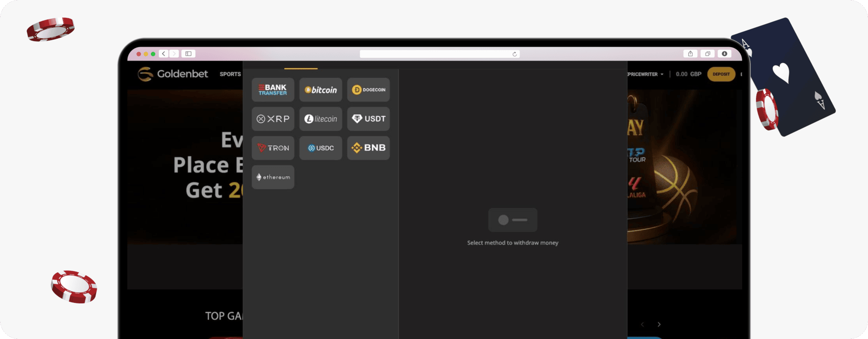Select Bank Transfer withdrawal method
Screen dimensions: 868x339
pyautogui.click(x=273, y=90)
